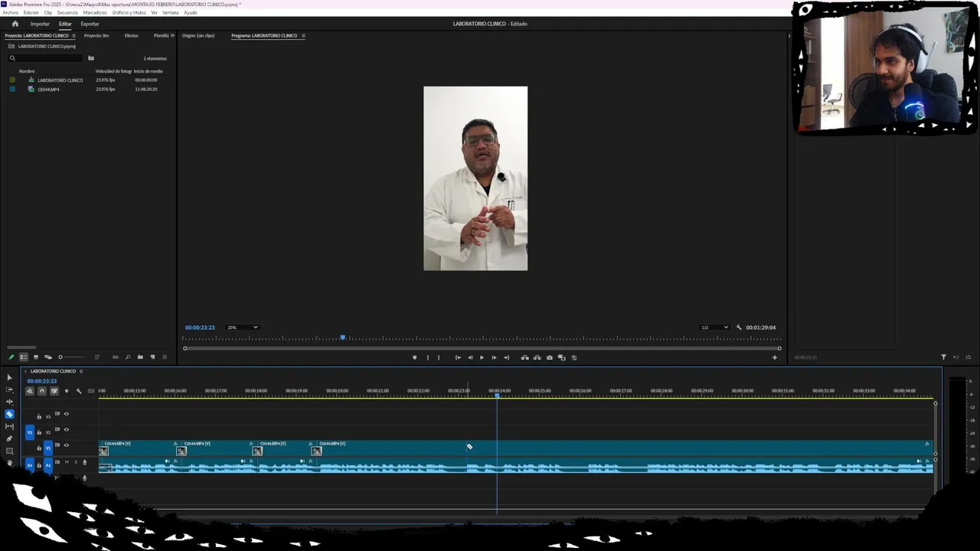Click the Project panel Find magnifier icon
Screen dimensions: 980x551
coord(128,357)
